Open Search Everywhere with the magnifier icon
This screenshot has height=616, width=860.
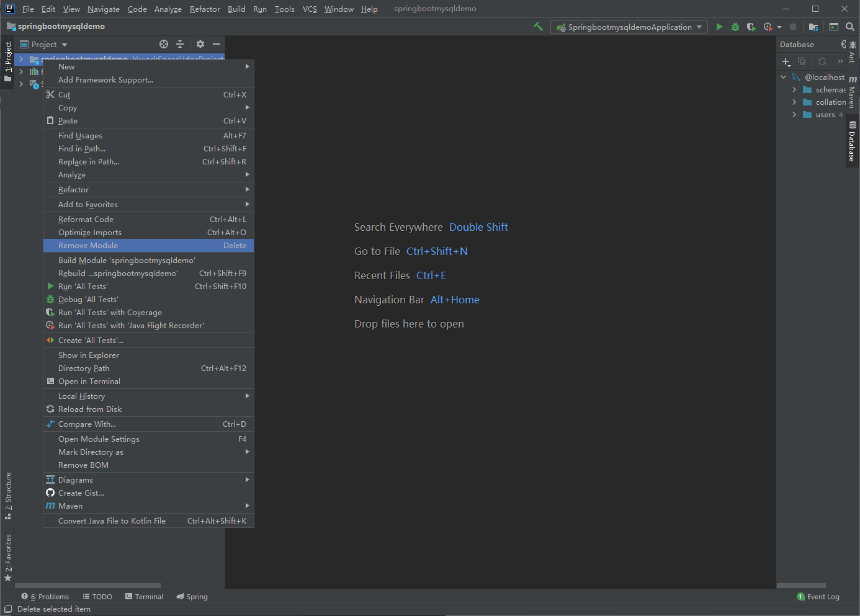850,27
